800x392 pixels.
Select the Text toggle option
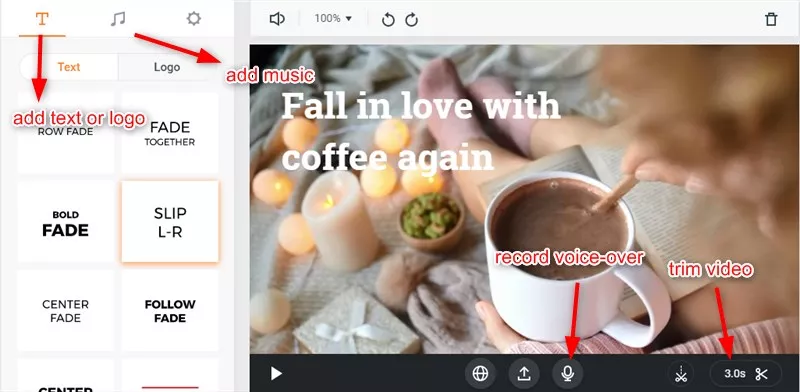(69, 67)
